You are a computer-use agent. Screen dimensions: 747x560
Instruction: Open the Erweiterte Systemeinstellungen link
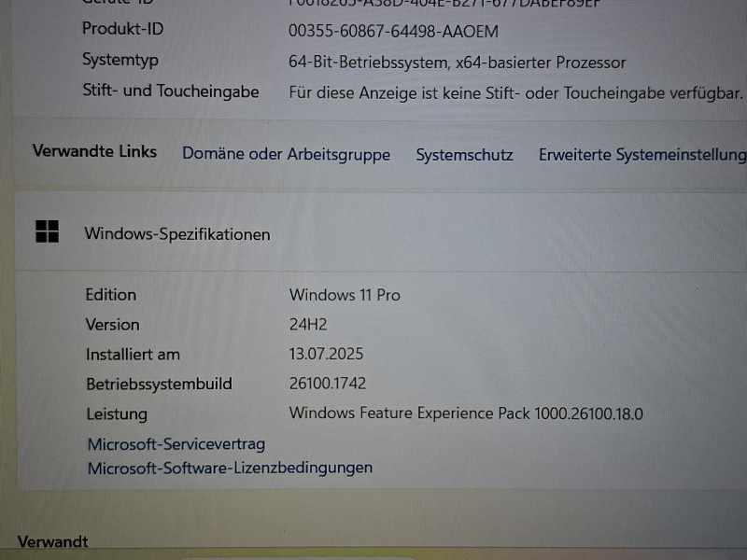[642, 155]
